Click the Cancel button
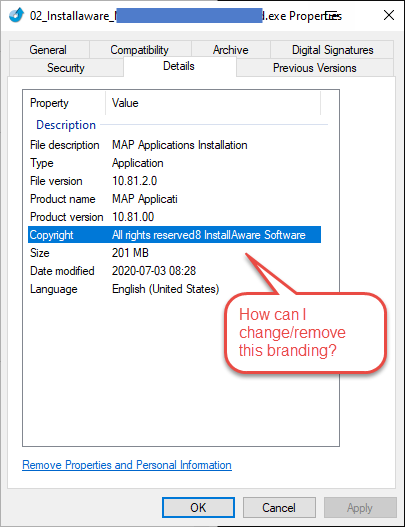Image resolution: width=405 pixels, height=527 pixels. tap(279, 508)
